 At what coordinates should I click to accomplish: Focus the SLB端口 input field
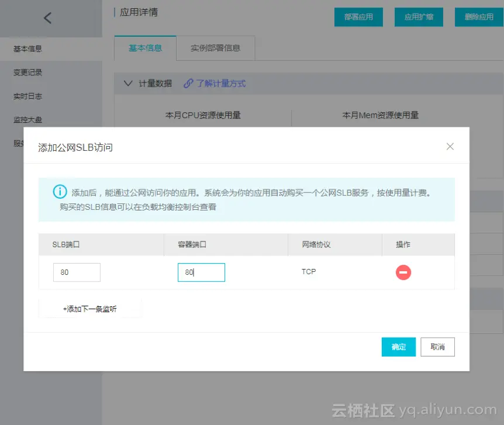point(77,272)
